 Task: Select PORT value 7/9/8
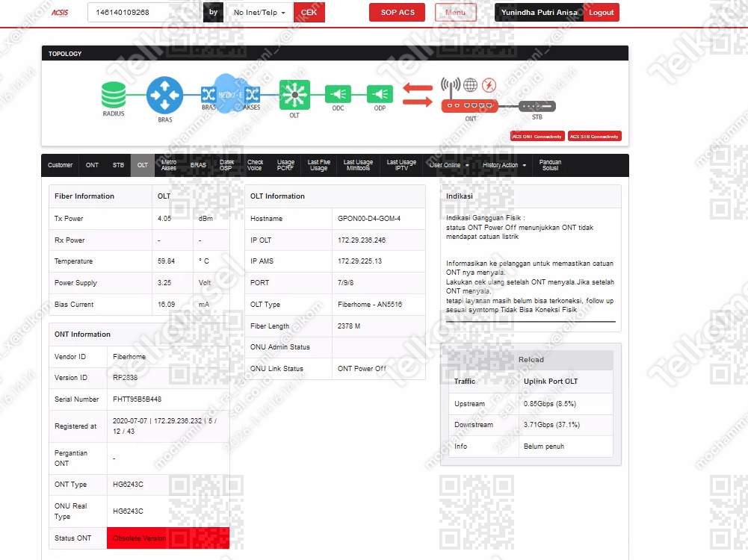click(x=345, y=283)
